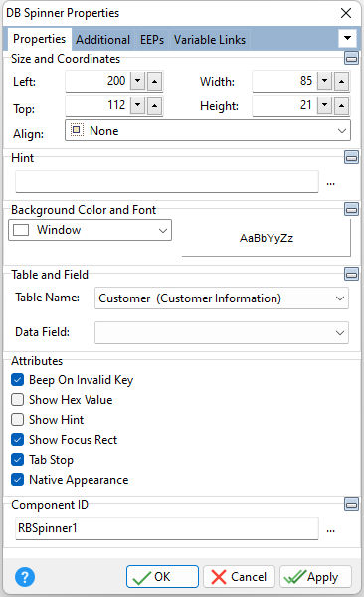Collapse the Table and Field section

pos(351,274)
